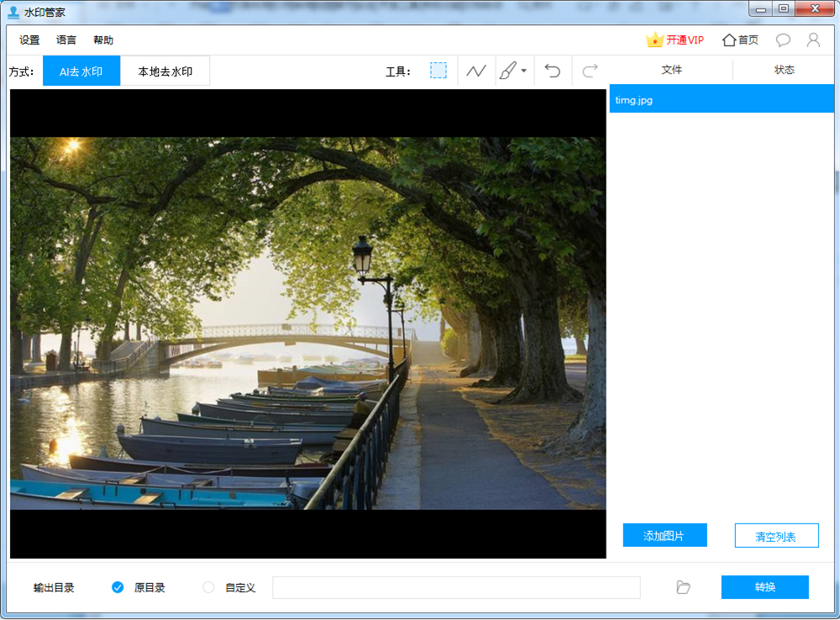The height and width of the screenshot is (620, 840).
Task: Select the rectangular selection tool
Action: [438, 71]
